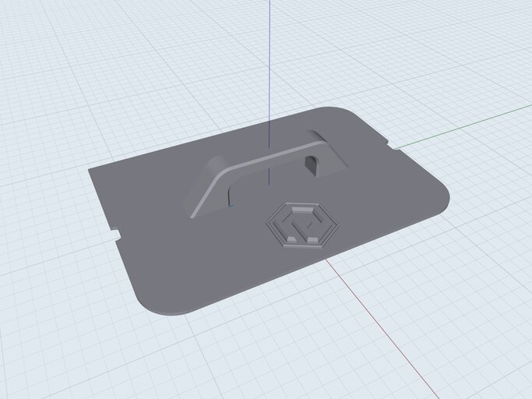Select the notch on the plate's left edge
This screenshot has width=532, height=399.
click(x=116, y=235)
